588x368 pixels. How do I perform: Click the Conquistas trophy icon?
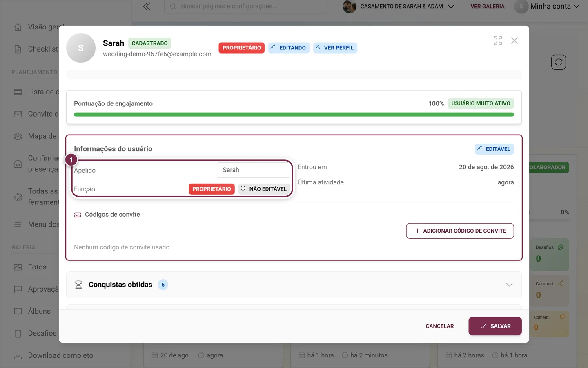click(79, 285)
